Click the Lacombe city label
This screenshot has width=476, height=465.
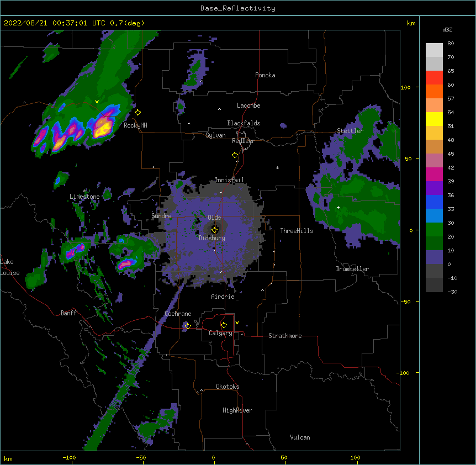(x=248, y=105)
